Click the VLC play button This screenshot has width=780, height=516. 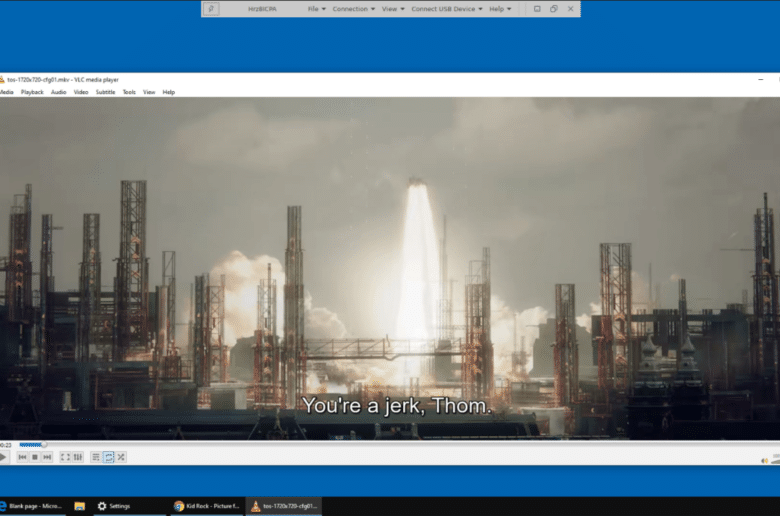click(3, 457)
